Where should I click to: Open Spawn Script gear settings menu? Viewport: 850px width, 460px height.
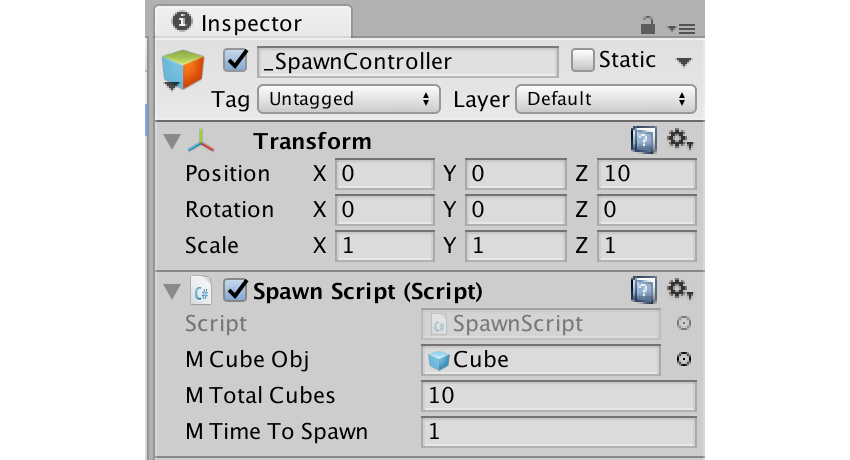click(680, 289)
